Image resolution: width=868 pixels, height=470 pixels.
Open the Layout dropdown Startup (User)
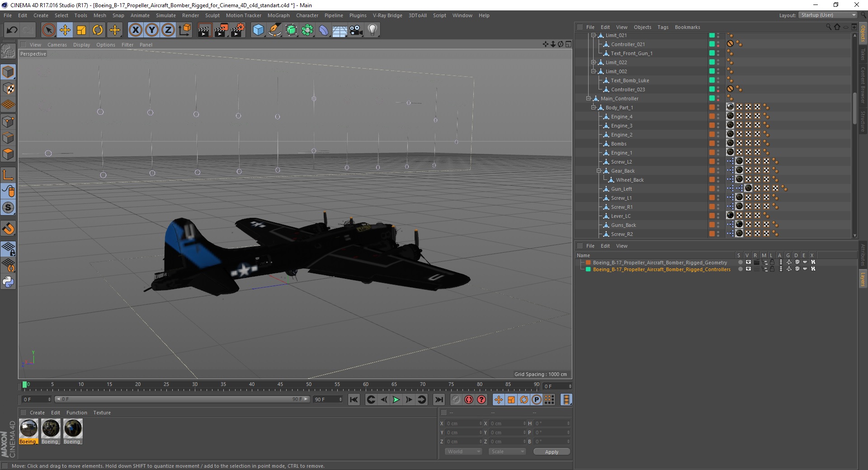click(x=828, y=15)
